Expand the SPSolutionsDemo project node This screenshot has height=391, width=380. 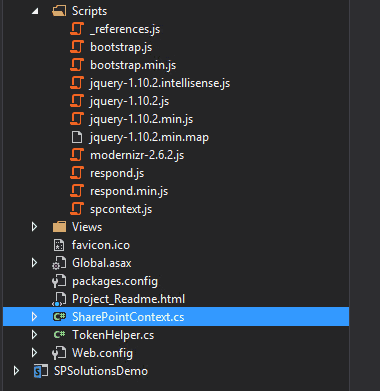pos(16,371)
